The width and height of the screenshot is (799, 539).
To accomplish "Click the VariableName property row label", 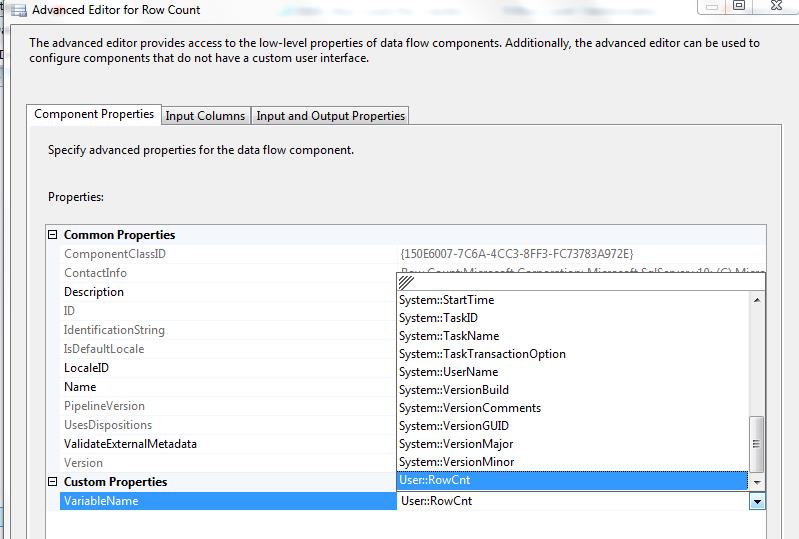I will tap(101, 501).
